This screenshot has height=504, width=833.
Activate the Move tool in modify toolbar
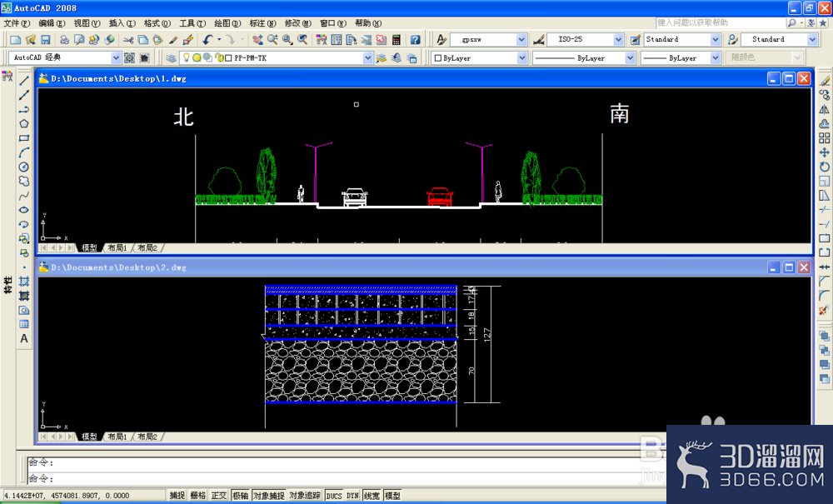[824, 152]
